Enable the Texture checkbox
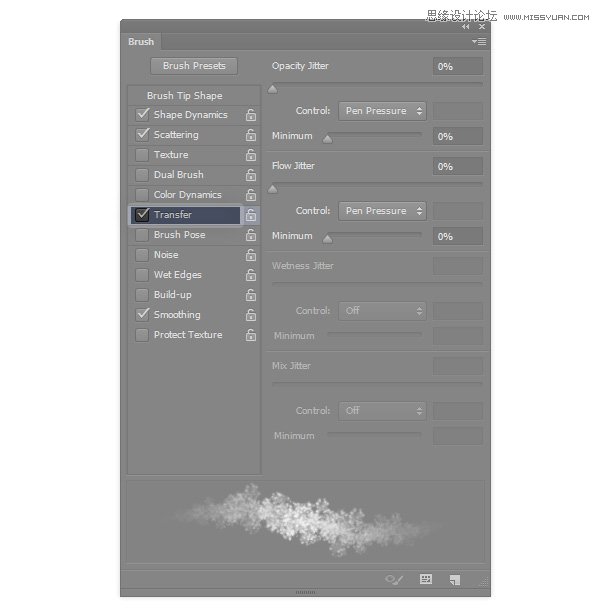 [142, 155]
